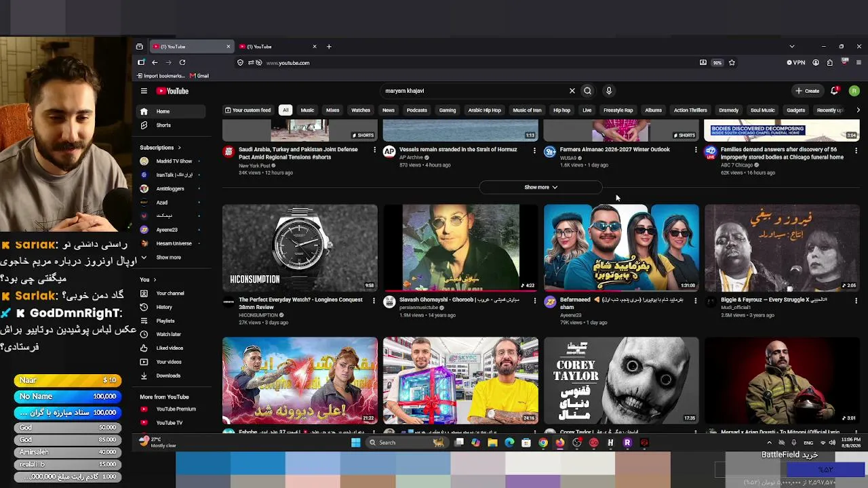Go back in the browser
Image resolution: width=868 pixels, height=488 pixels.
point(155,62)
